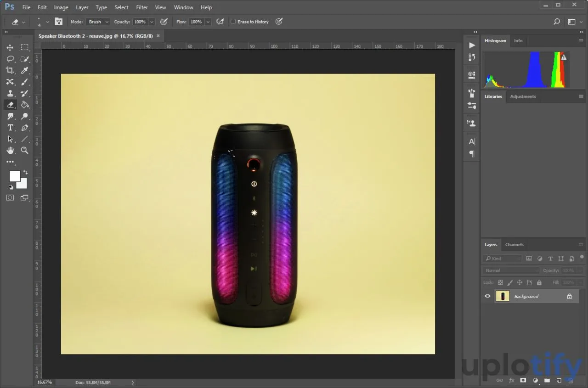Expand the Opacity dropdown arrow in options bar
This screenshot has height=388, width=588.
152,22
